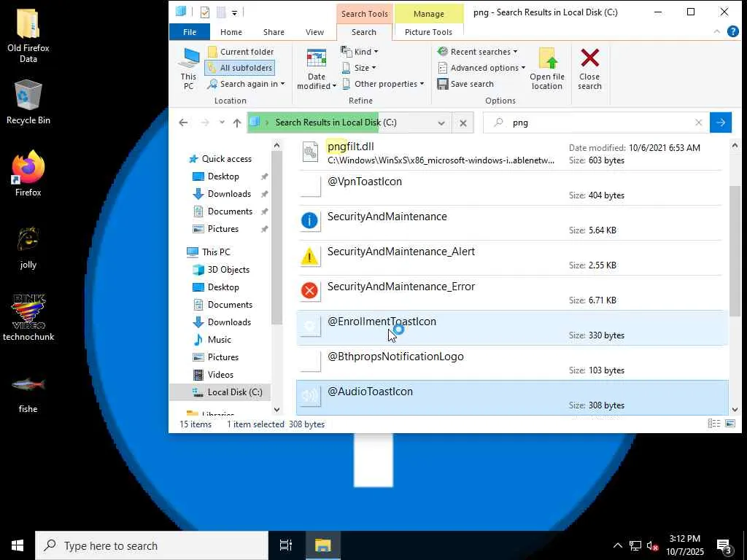Screen dimensions: 747x560
Task: Open the Action Center notifications icon
Action: tap(725, 545)
